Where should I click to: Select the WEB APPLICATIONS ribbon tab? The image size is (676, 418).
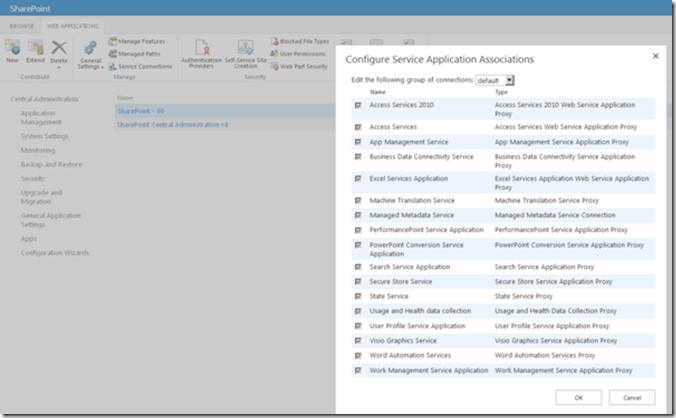(x=72, y=26)
